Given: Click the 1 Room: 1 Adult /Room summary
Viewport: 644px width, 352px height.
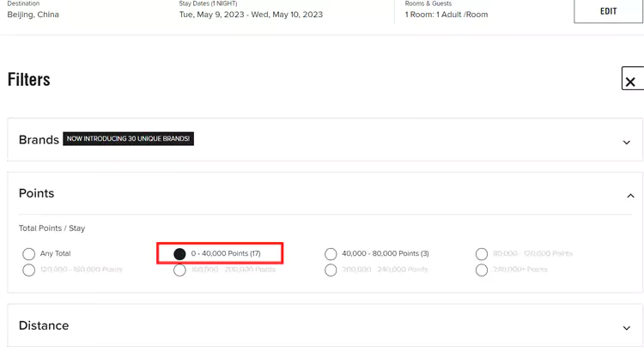Looking at the screenshot, I should click(x=447, y=15).
